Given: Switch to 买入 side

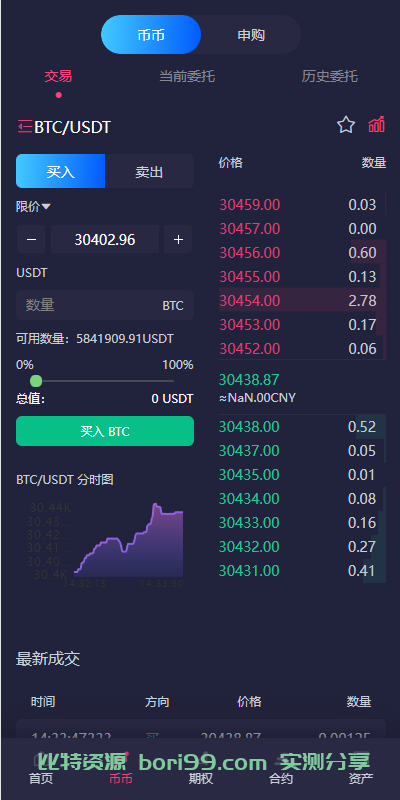Looking at the screenshot, I should [x=60, y=171].
